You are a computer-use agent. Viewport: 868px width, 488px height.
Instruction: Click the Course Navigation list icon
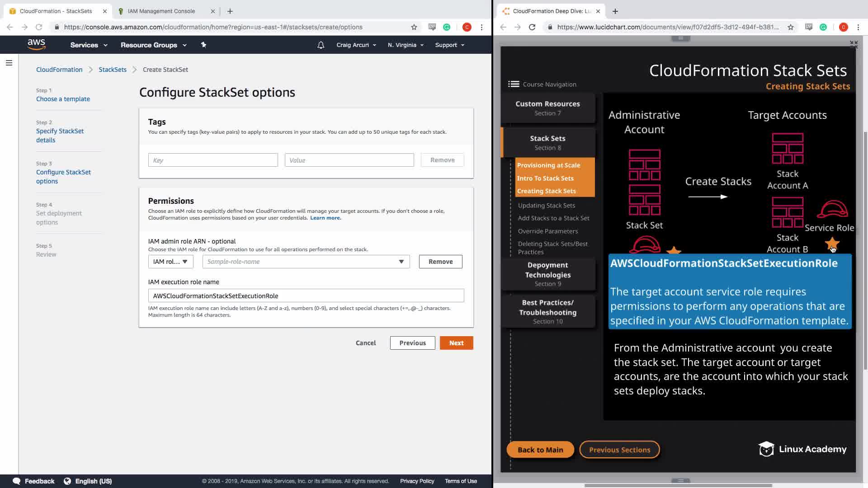point(514,84)
